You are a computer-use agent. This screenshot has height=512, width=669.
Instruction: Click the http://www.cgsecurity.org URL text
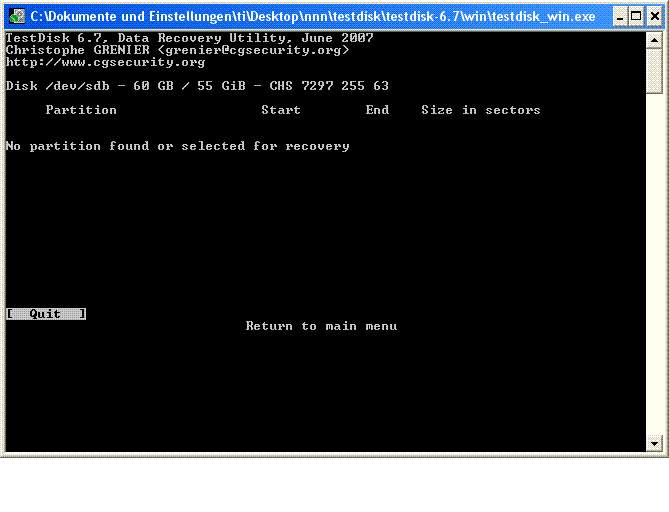[105, 62]
